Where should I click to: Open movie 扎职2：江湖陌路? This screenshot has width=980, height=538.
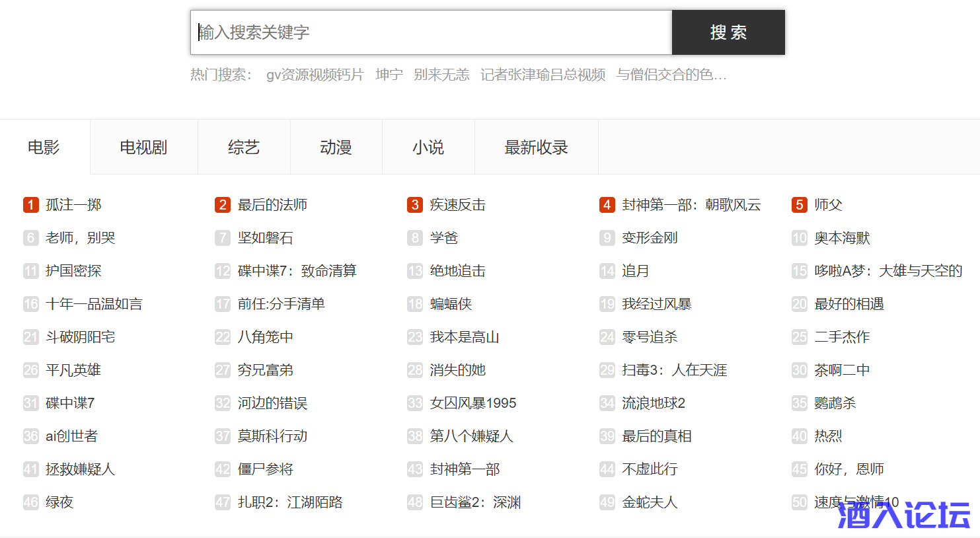[x=290, y=502]
